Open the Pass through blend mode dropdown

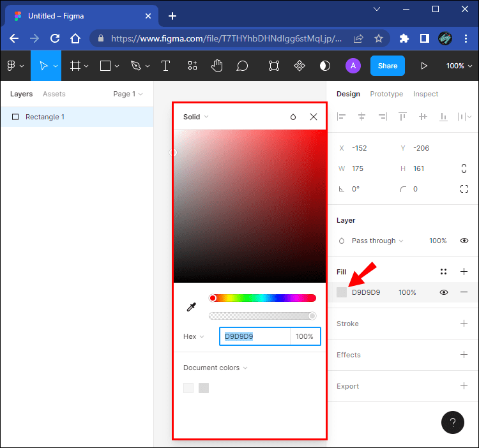(x=377, y=241)
